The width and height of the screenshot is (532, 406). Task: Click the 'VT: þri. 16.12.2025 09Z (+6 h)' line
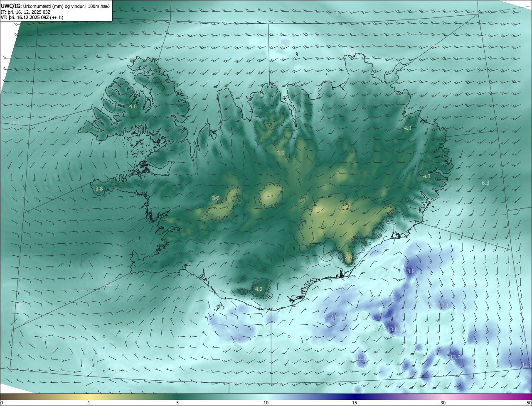[32, 18]
